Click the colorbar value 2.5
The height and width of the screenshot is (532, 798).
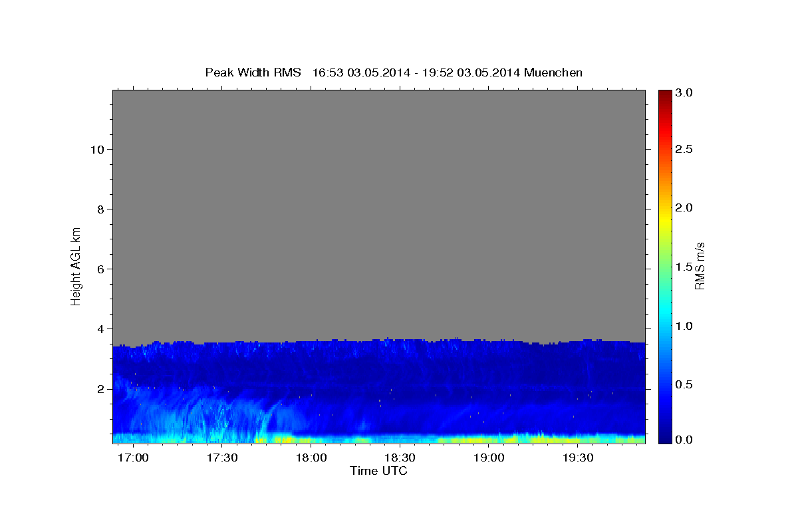[x=685, y=150]
